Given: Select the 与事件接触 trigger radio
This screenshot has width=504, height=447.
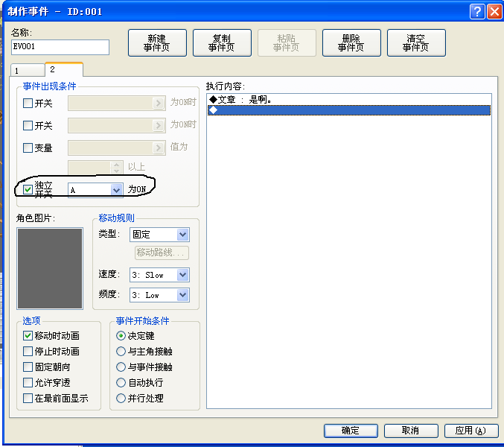Looking at the screenshot, I should click(x=121, y=367).
